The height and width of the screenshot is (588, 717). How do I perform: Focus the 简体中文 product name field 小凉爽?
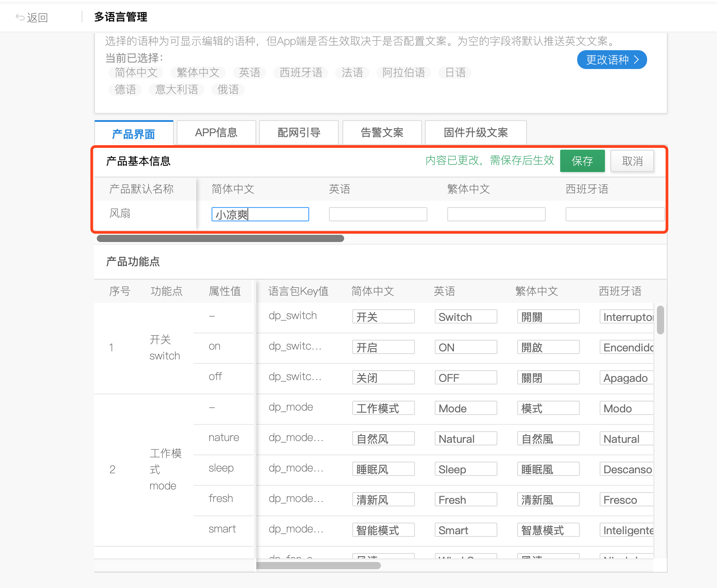[x=260, y=214]
